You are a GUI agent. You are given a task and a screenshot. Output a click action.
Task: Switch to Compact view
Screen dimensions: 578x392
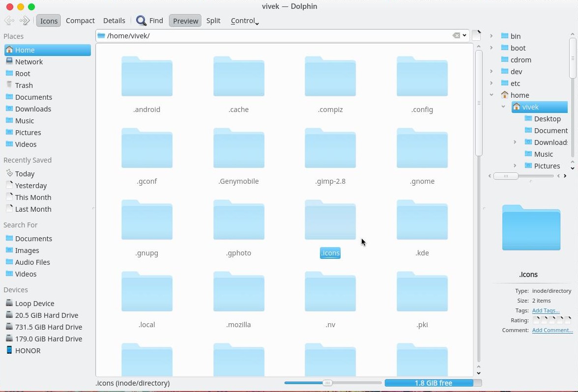[x=80, y=21]
